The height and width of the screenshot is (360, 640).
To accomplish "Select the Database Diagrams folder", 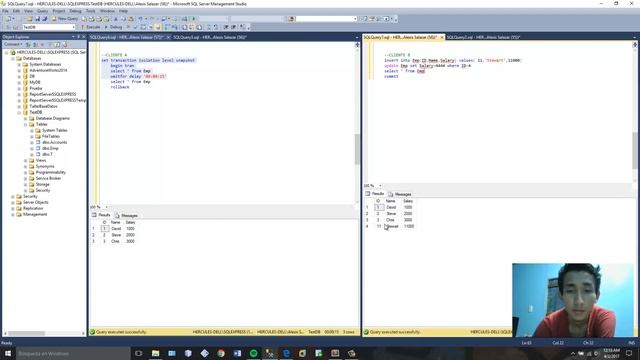I will 52,118.
